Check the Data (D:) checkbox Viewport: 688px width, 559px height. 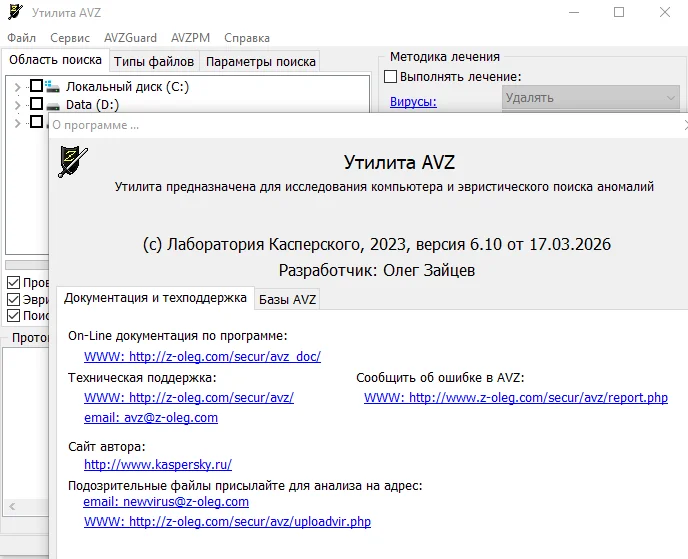pyautogui.click(x=36, y=104)
